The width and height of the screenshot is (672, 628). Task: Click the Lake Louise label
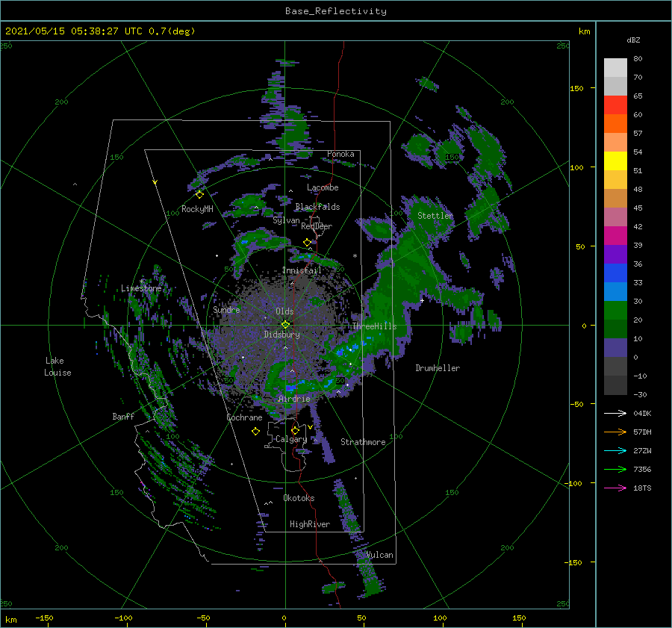point(57,367)
